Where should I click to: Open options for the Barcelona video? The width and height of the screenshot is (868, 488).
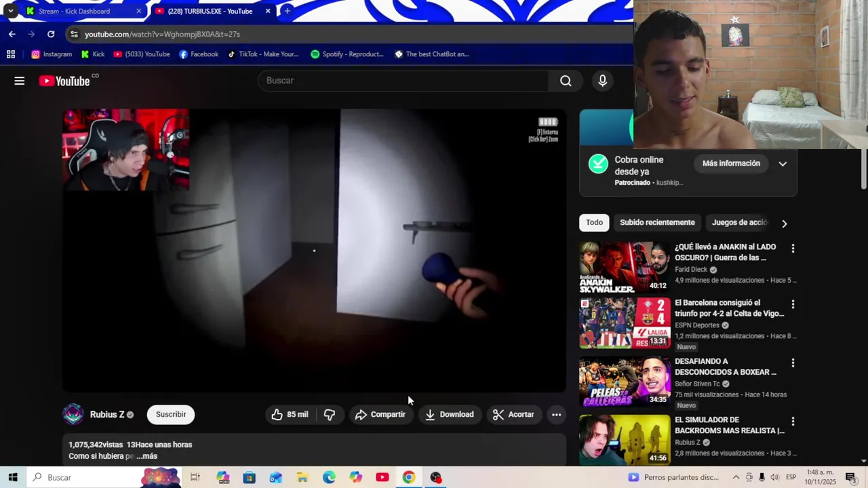[793, 304]
